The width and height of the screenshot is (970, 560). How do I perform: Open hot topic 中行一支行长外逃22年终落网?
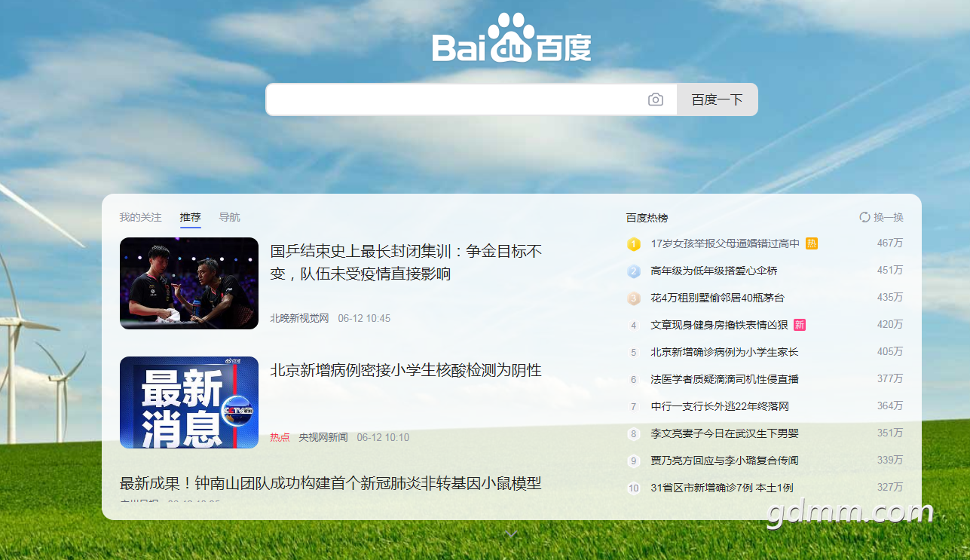[x=720, y=406]
